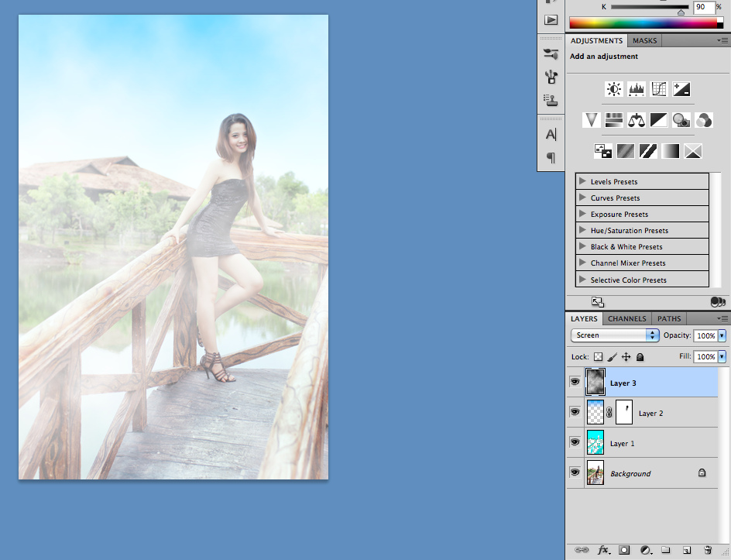Add a Color Balance adjustment

[x=636, y=120]
